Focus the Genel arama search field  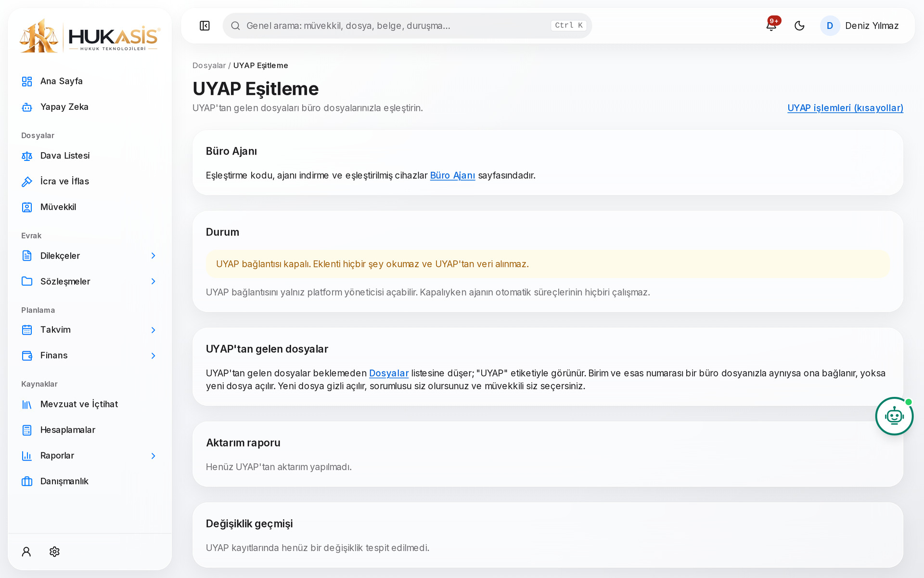point(407,26)
